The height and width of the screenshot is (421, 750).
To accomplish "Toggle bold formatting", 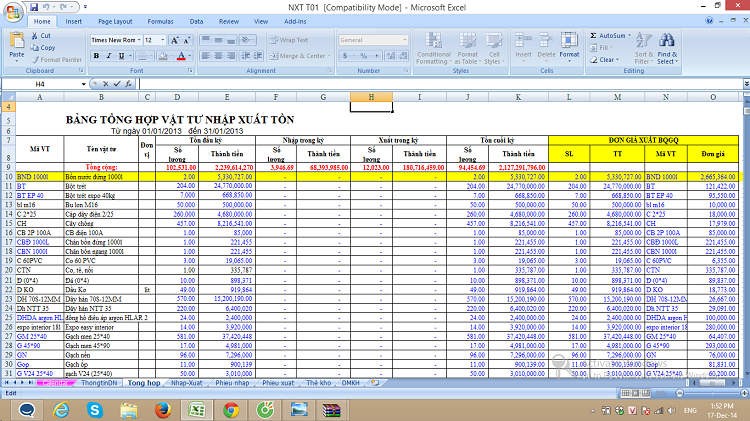I will tap(96, 56).
